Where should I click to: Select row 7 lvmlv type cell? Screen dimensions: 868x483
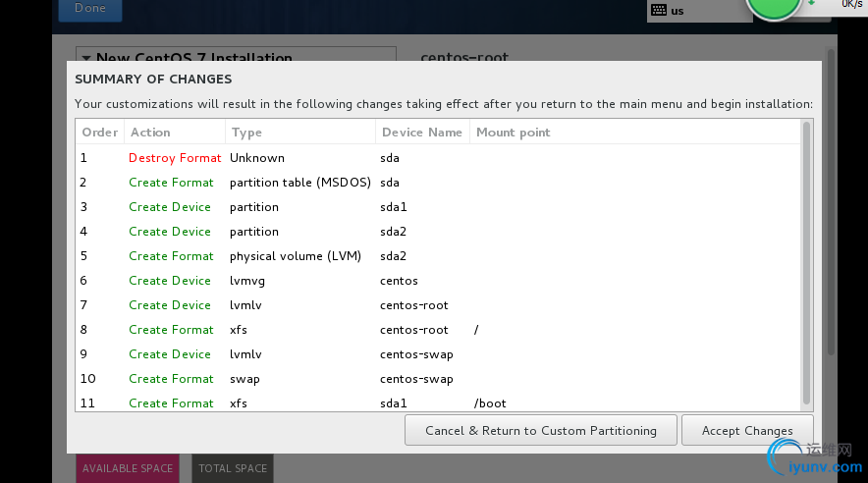(x=245, y=305)
